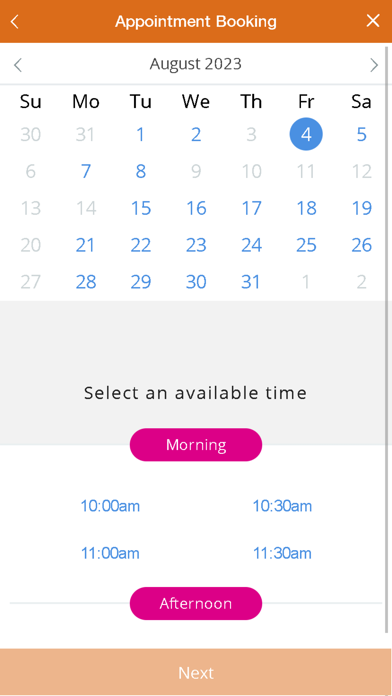Select August 1 on the calendar
The image size is (392, 696).
pos(140,134)
